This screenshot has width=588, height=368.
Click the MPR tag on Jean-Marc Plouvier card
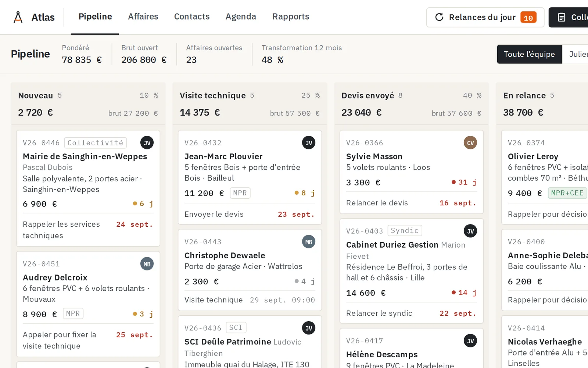click(240, 193)
